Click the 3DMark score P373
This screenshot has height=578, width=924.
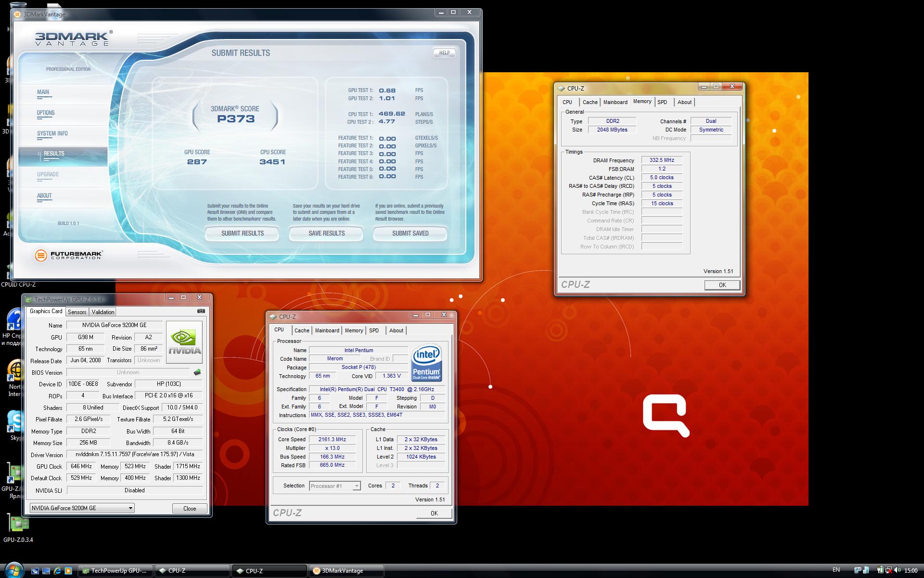pyautogui.click(x=235, y=119)
